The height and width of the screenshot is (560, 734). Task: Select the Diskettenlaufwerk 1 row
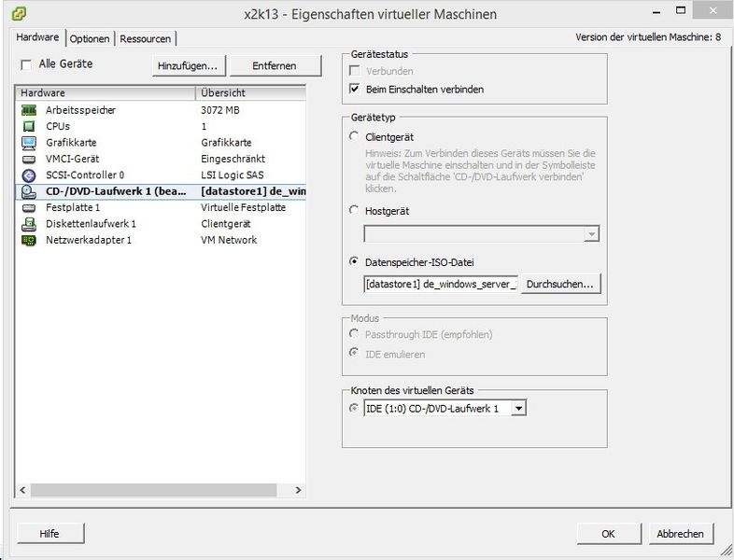(161, 224)
